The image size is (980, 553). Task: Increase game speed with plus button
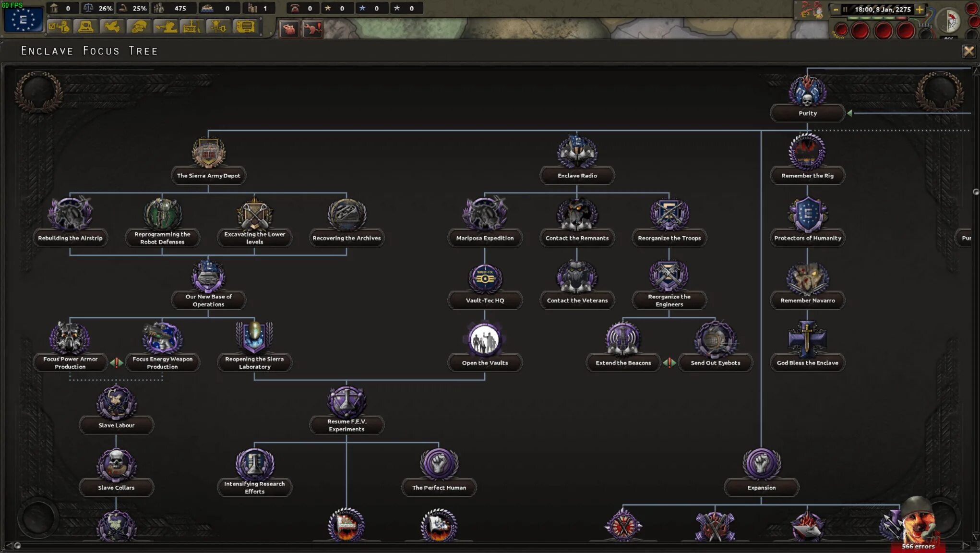pos(919,9)
